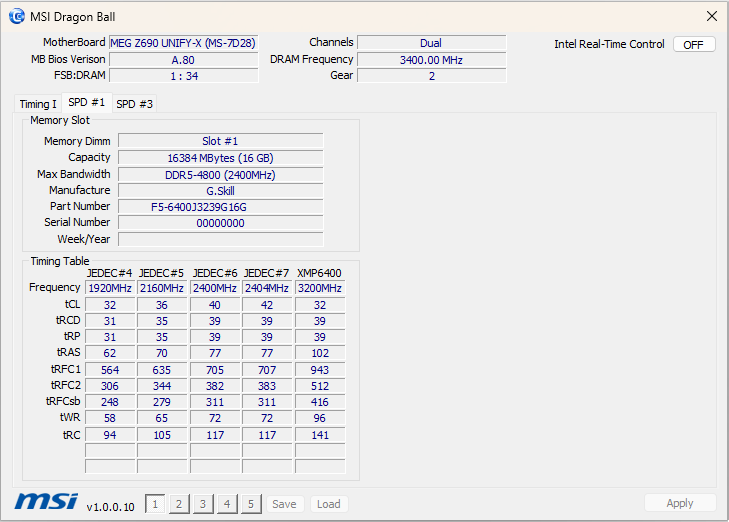Screen dimensions: 729x522
Task: Click tRFC1 value 943
Action: [320, 370]
